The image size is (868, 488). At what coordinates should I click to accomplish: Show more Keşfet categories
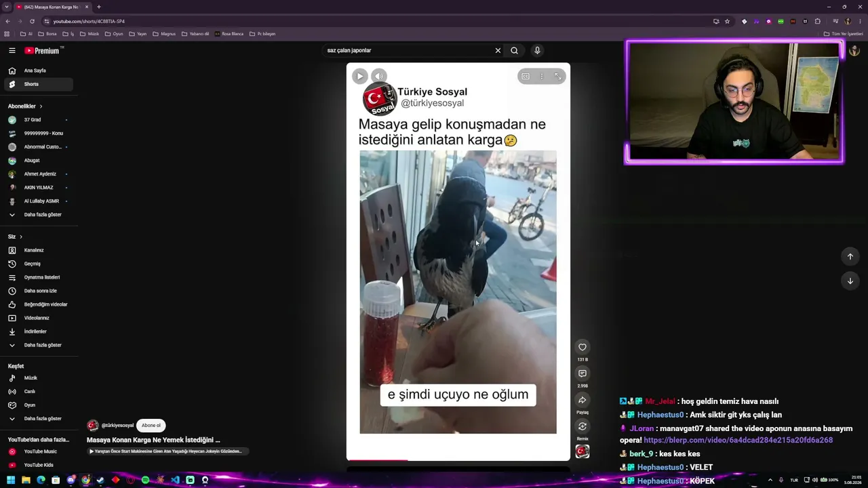[38, 419]
